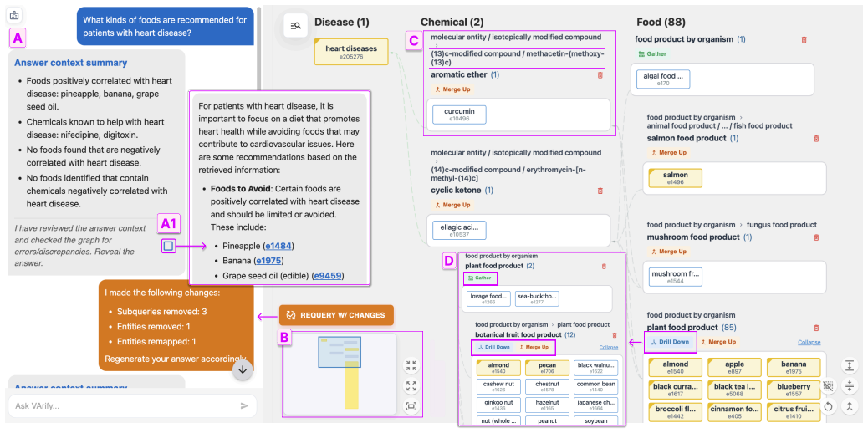Toggle the crossed-out selection grid icon
This screenshot has width=868, height=433.
click(828, 386)
